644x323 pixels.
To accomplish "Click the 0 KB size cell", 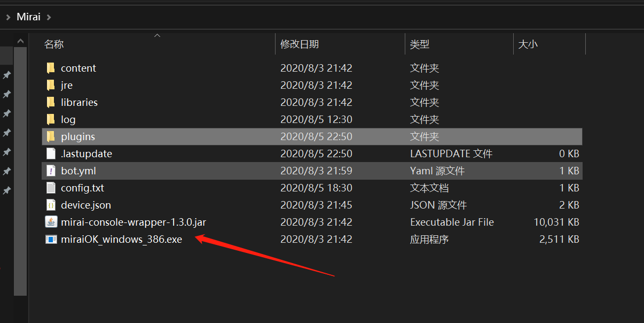I will 569,153.
